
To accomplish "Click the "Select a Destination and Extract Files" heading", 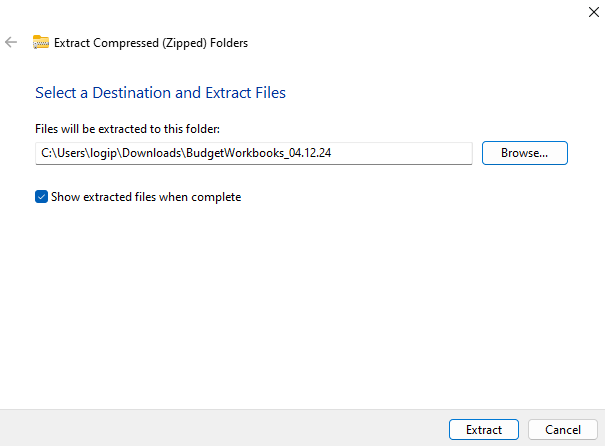I will (x=160, y=93).
